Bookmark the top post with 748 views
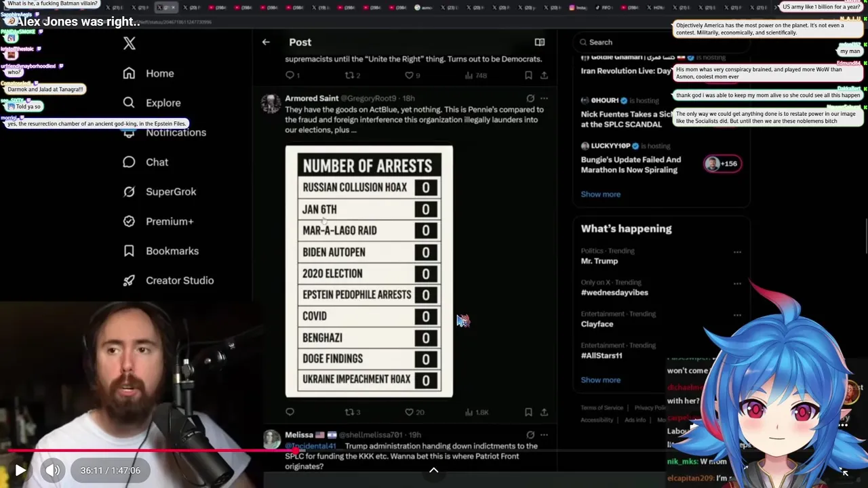This screenshot has height=488, width=868. coord(528,75)
